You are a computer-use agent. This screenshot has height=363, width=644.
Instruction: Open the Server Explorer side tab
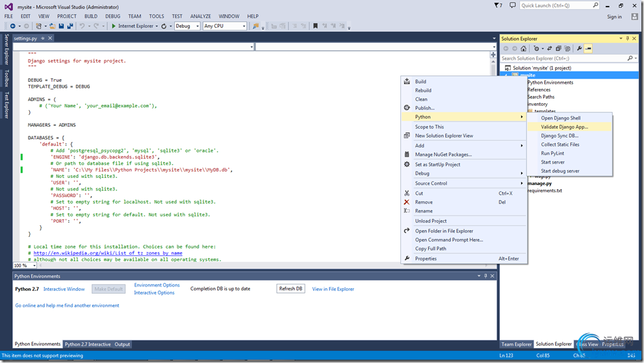tap(6, 49)
